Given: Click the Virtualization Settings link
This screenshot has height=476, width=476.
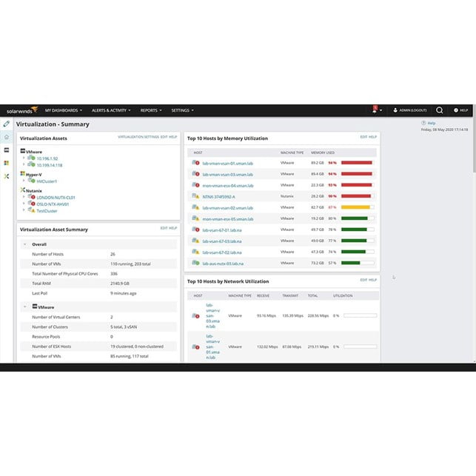Looking at the screenshot, I should (x=138, y=137).
